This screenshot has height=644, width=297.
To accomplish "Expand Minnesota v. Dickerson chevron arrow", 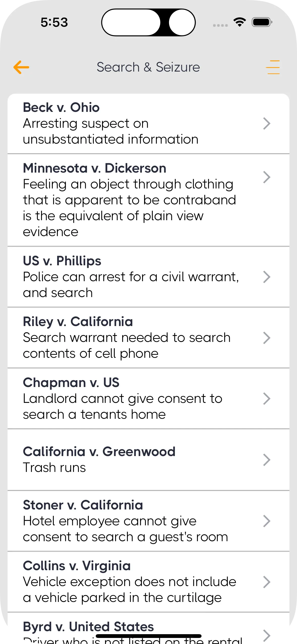I will tap(267, 177).
